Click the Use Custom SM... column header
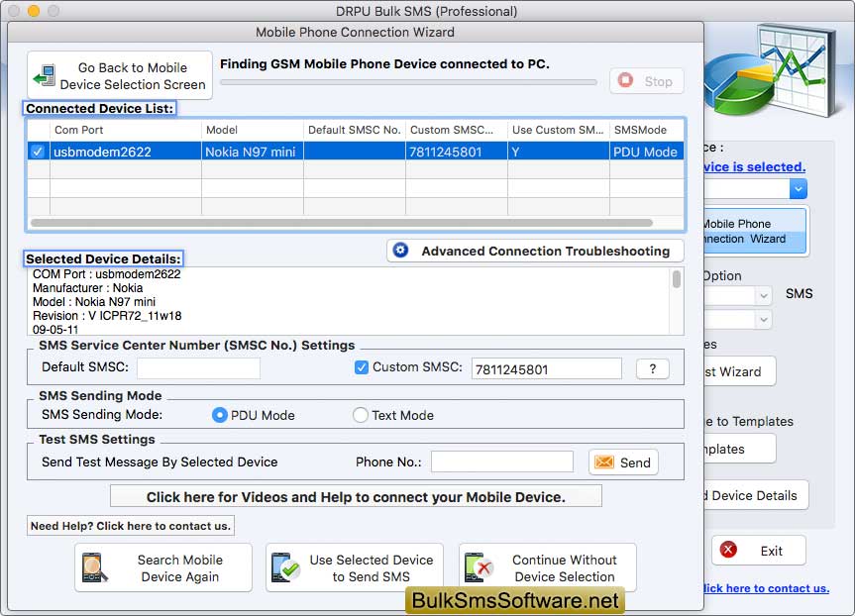 [x=559, y=130]
